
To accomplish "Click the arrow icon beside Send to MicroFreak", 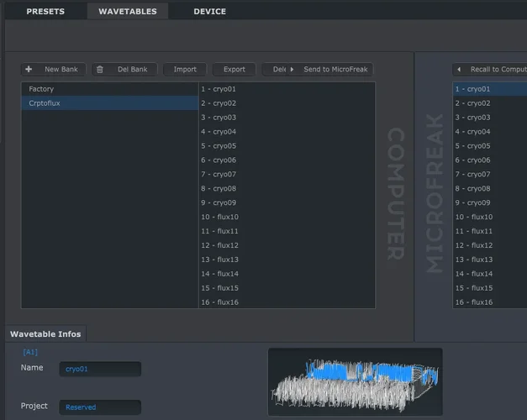I will pos(292,70).
